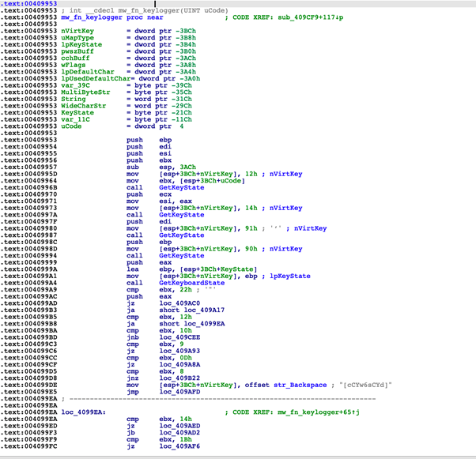476x459 pixels.
Task: Click the address .text:004099DE
Action: [x=28, y=385]
